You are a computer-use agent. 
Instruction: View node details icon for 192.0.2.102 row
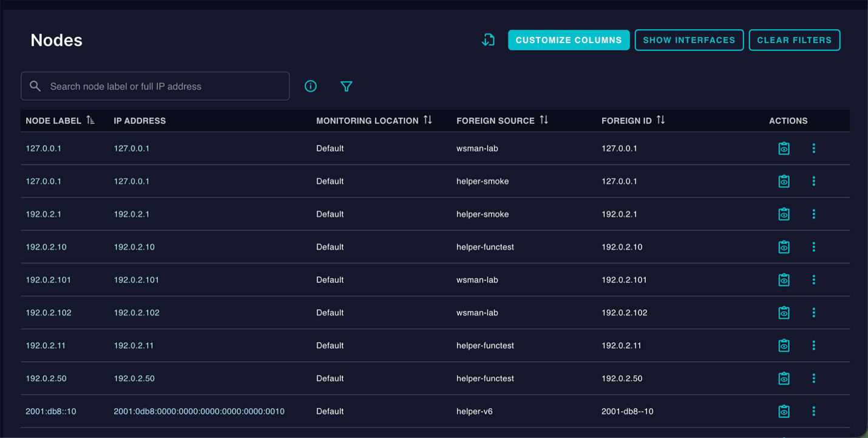pos(784,312)
